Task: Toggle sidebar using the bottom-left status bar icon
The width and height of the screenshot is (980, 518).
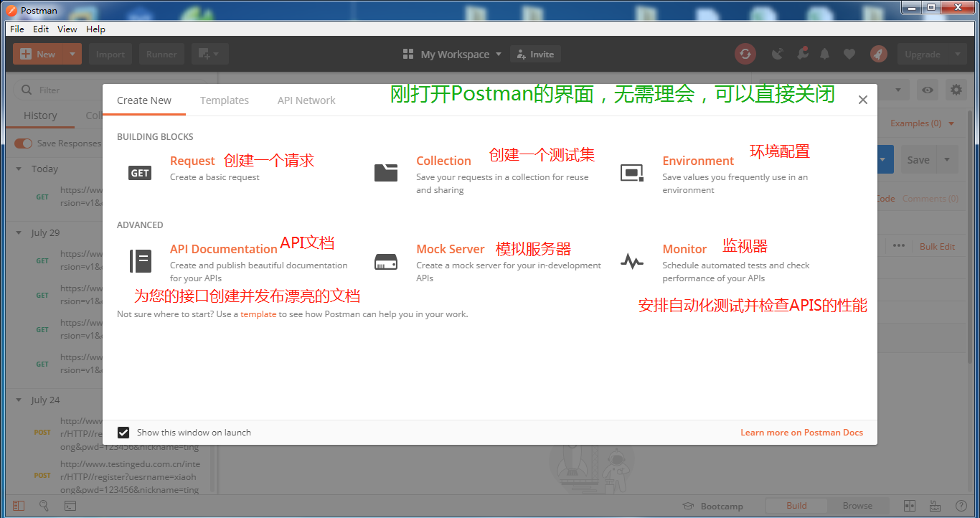Action: tap(19, 506)
